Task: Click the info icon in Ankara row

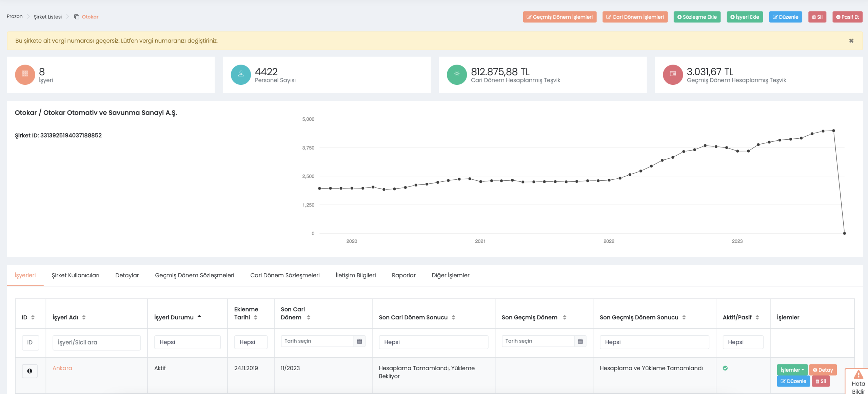Action: pos(30,371)
